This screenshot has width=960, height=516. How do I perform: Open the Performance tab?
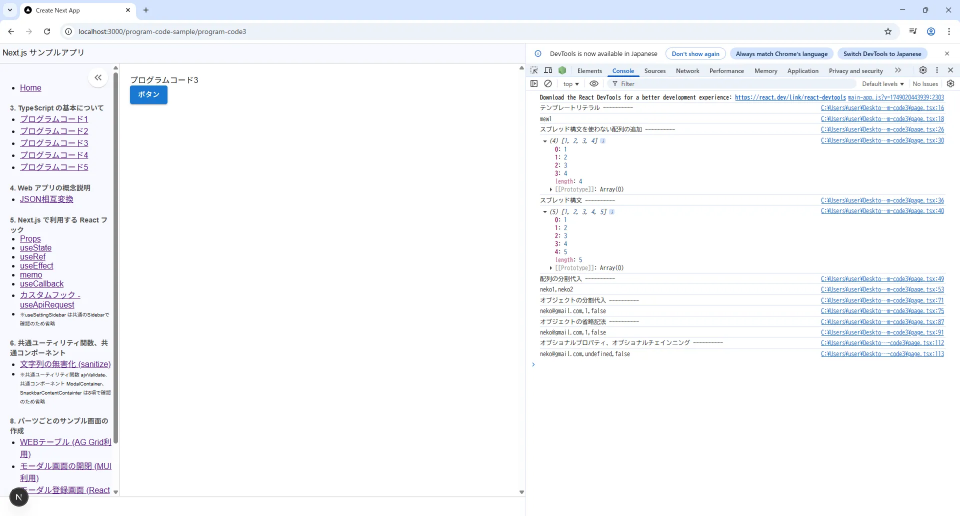727,71
